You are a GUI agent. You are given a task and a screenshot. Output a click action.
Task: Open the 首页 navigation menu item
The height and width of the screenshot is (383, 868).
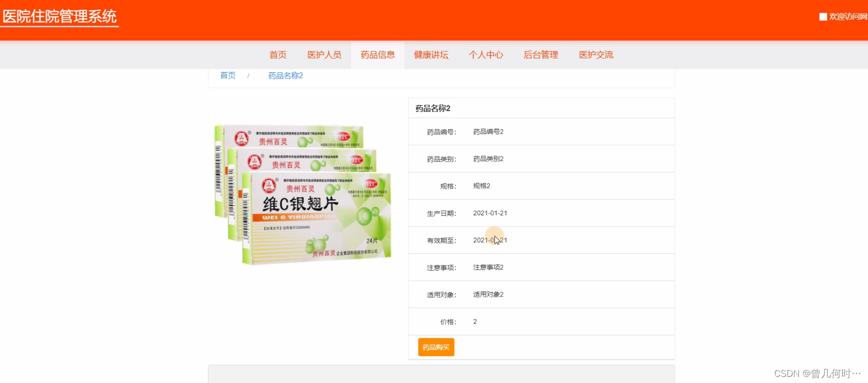278,55
